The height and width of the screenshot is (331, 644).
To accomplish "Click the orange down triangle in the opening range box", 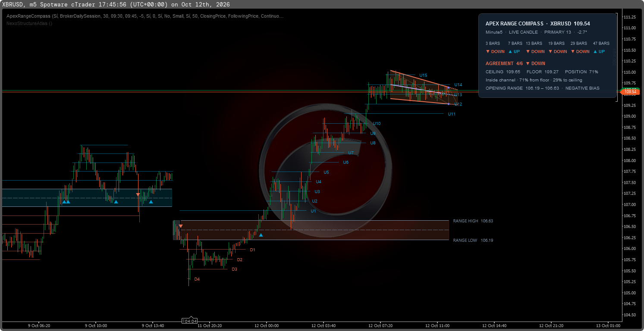I will click(x=181, y=226).
